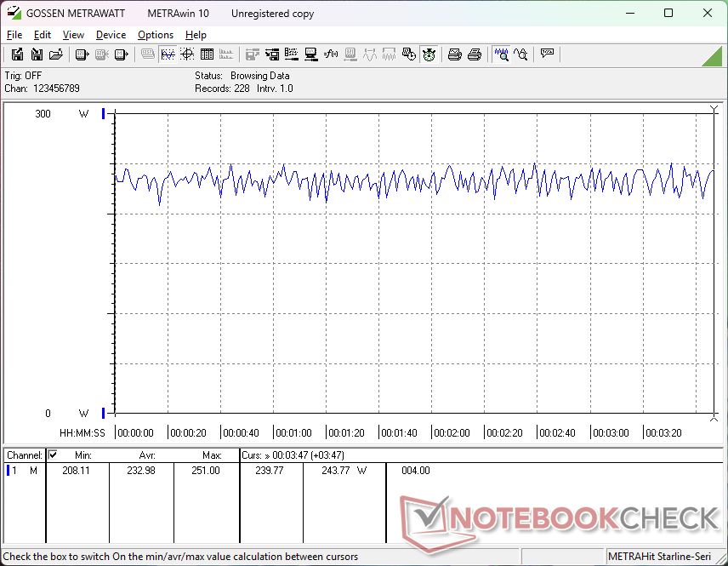Open the table view icon
728x566 pixels.
207,54
